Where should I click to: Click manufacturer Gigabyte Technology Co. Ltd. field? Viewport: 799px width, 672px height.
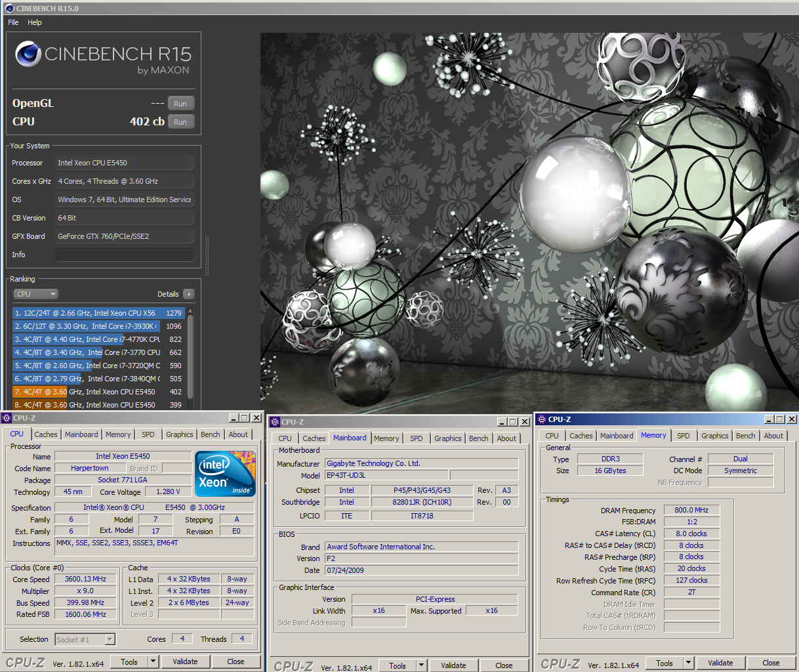point(422,463)
